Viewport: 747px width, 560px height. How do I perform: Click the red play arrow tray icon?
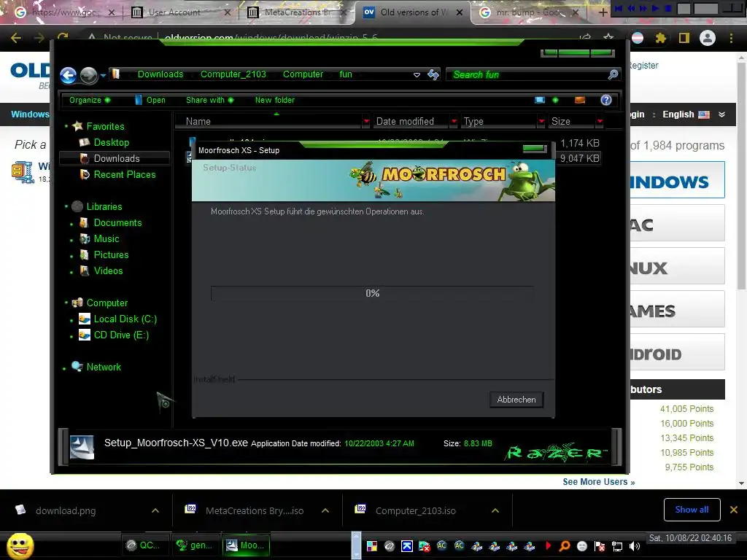point(548,545)
